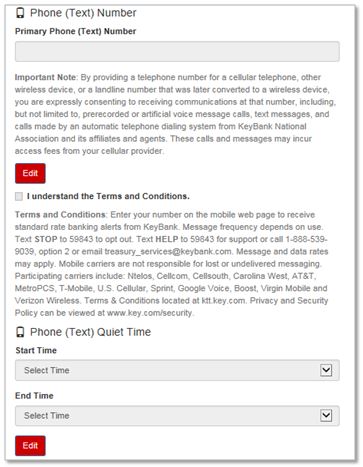Click the 'Primary Phone (Text) Number' field label

pos(75,31)
